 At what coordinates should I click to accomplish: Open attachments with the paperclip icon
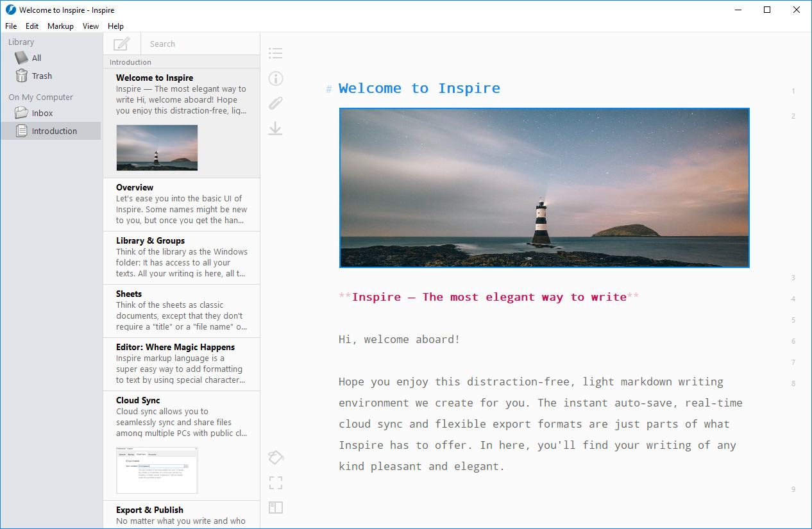point(276,103)
